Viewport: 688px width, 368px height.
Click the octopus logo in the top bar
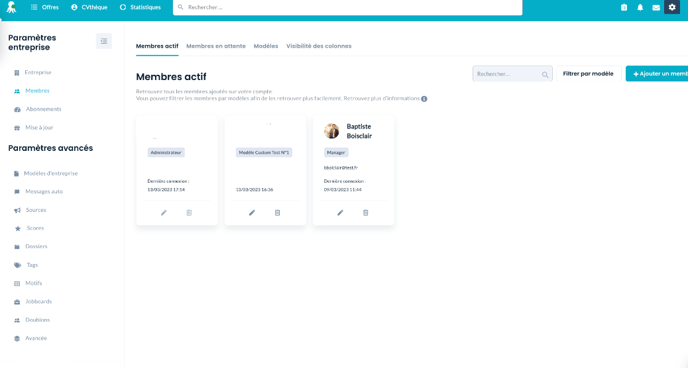pyautogui.click(x=11, y=7)
